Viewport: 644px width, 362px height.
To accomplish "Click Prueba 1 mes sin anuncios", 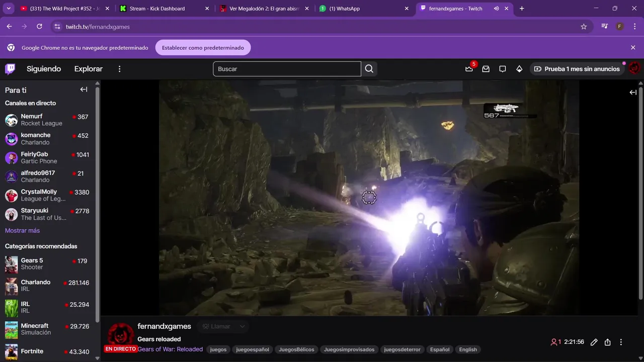I will [x=577, y=69].
